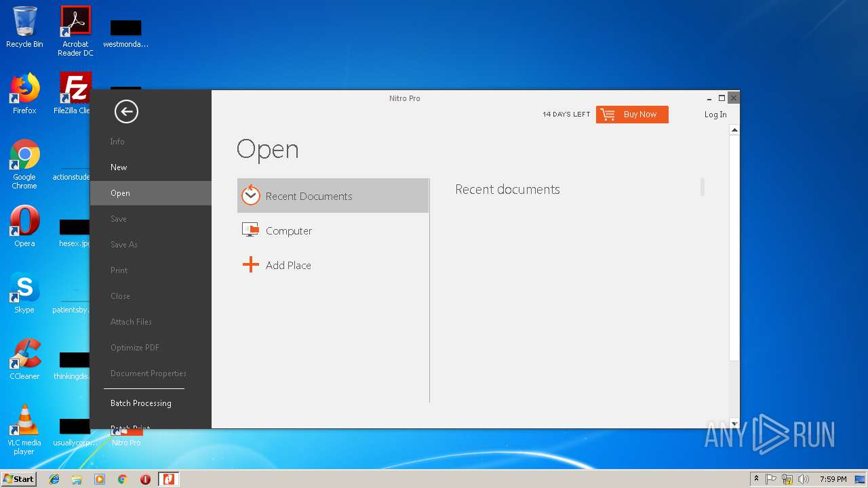Open Windows Media Player from the taskbar

[100, 479]
